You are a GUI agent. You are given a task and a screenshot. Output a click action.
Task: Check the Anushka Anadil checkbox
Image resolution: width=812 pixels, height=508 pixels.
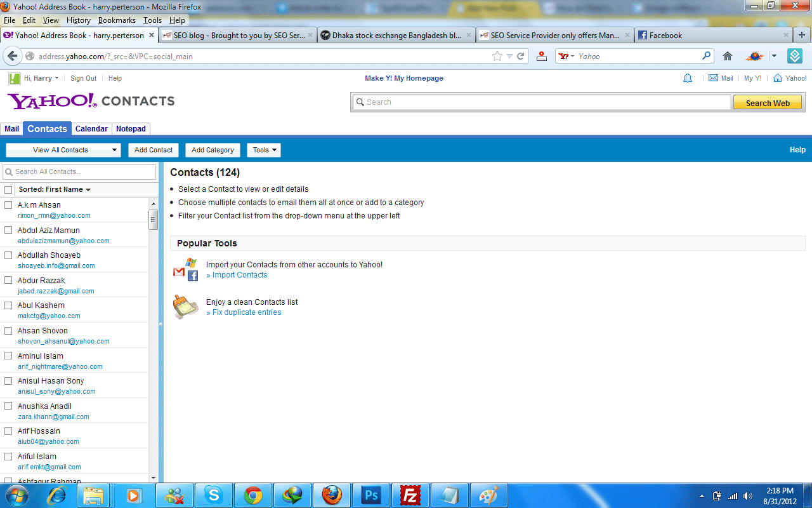[x=8, y=406]
